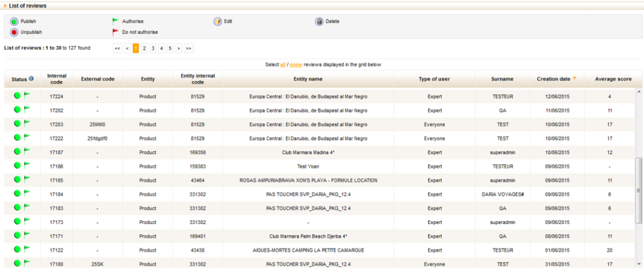Image resolution: width=644 pixels, height=270 pixels.
Task: Click the authorise flag for review 17224
Action: tap(27, 96)
